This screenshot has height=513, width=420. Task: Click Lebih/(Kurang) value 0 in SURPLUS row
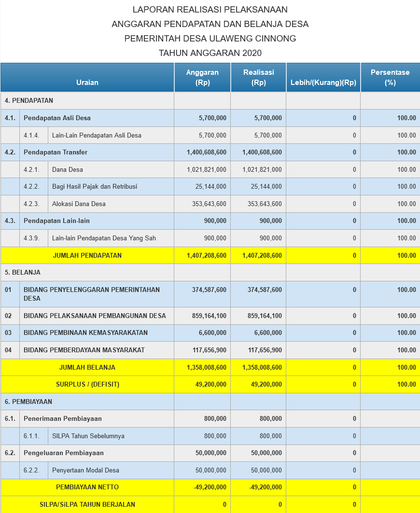(x=354, y=385)
